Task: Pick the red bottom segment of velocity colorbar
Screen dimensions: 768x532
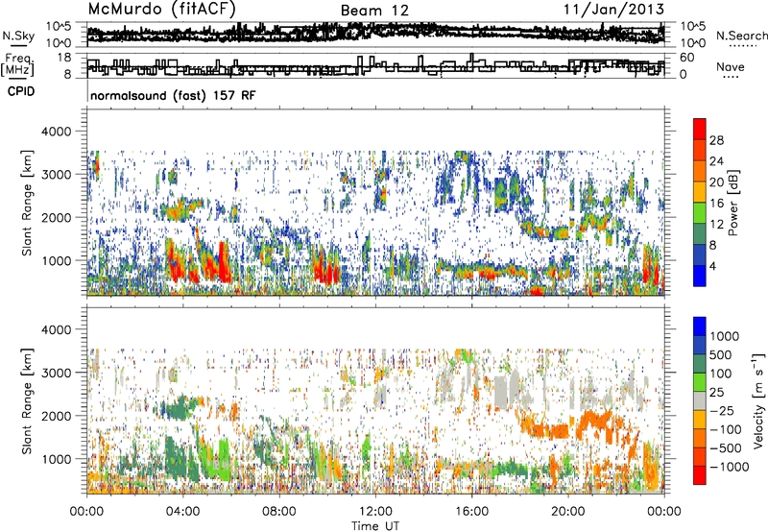Action: (x=700, y=475)
